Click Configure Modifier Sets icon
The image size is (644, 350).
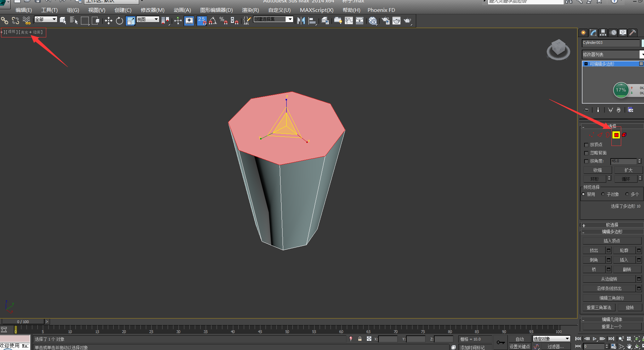(x=630, y=110)
